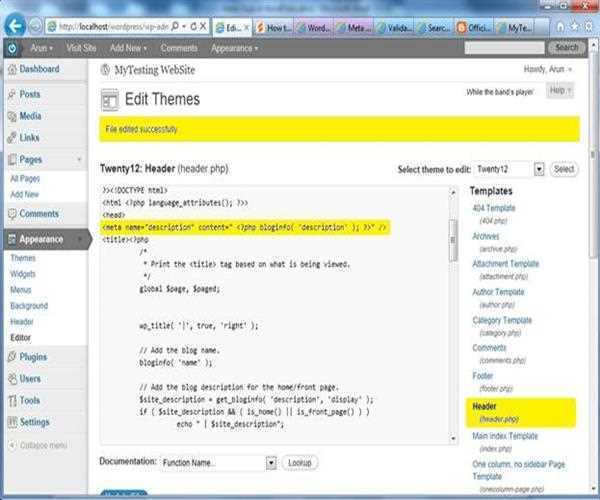Open the Tools section in sidebar
Image resolution: width=600 pixels, height=500 pixels.
point(30,400)
